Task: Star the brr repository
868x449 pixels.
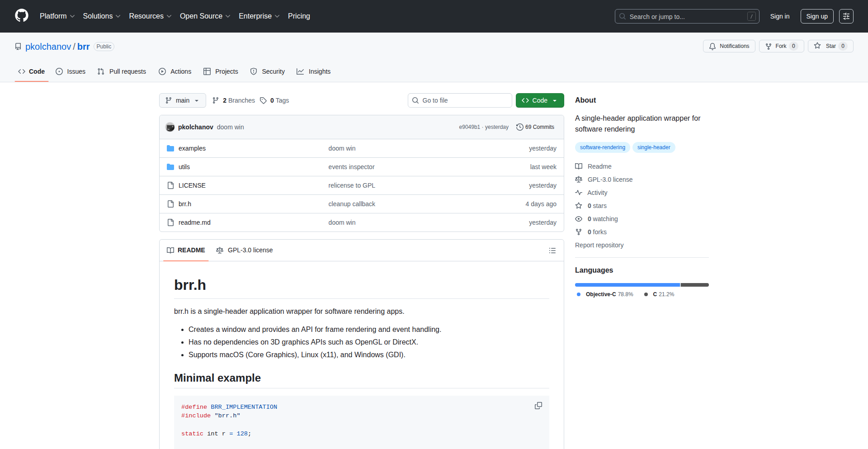Action: click(x=830, y=46)
